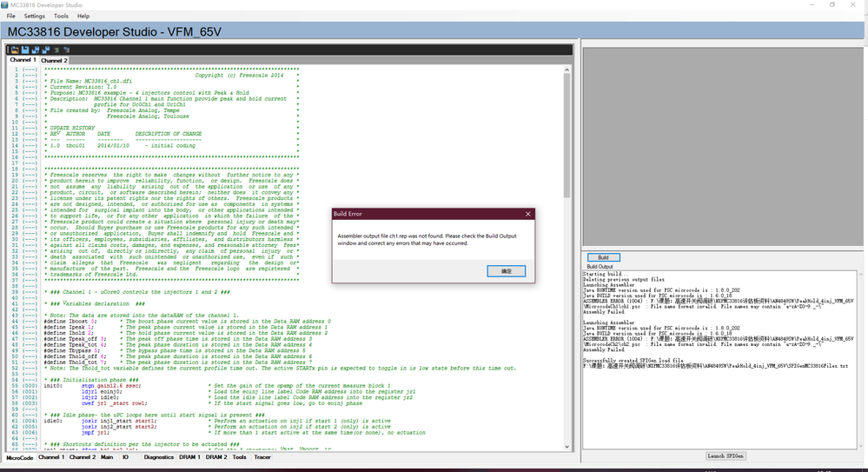Click the Build Output scrollbar down arrow
868x472 pixels.
[x=861, y=445]
